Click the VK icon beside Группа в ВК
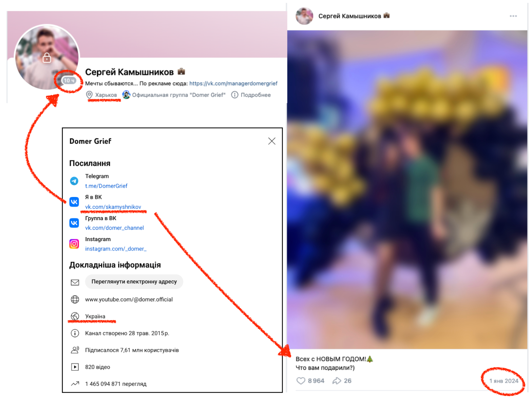This screenshot has height=398, width=532. click(x=74, y=223)
